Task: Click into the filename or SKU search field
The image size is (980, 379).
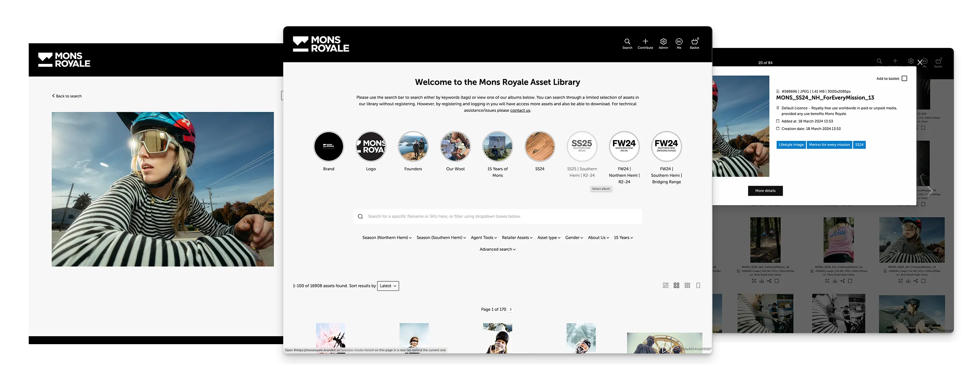Action: click(x=498, y=216)
